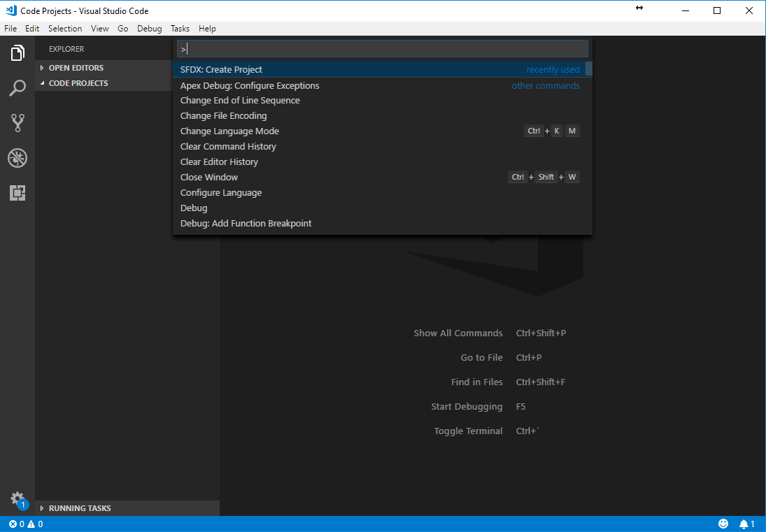Open the Debug menu
The height and width of the screenshot is (532, 766).
click(x=150, y=28)
